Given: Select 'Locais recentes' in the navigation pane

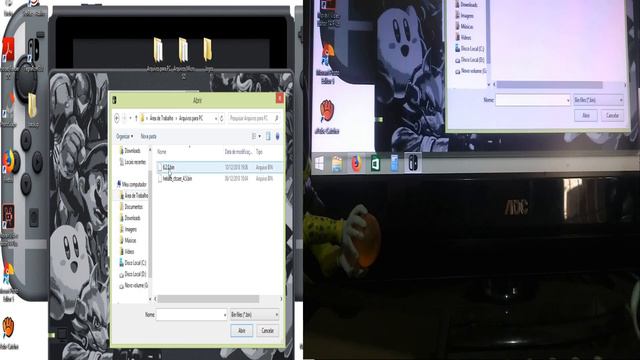Looking at the screenshot, I should click(x=133, y=162).
